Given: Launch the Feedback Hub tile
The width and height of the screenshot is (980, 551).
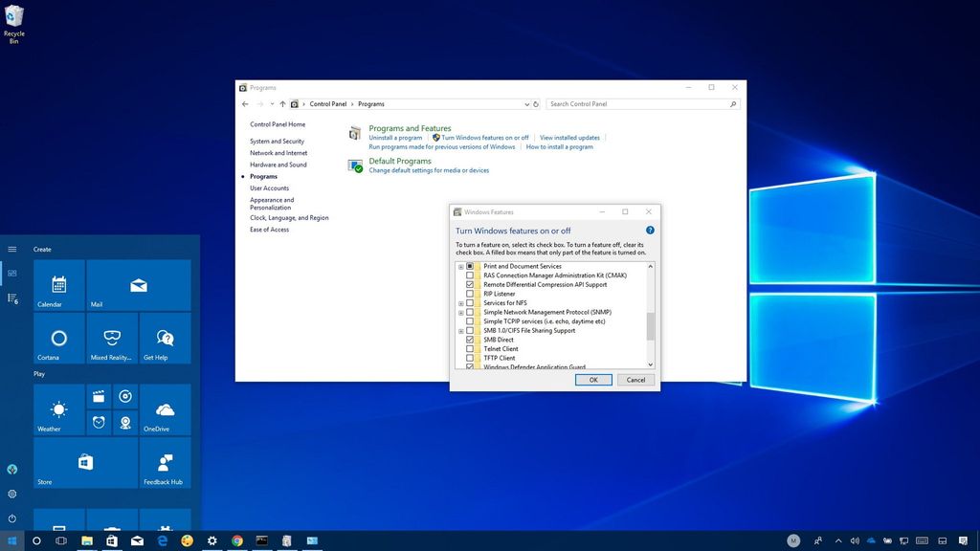Looking at the screenshot, I should [x=164, y=462].
